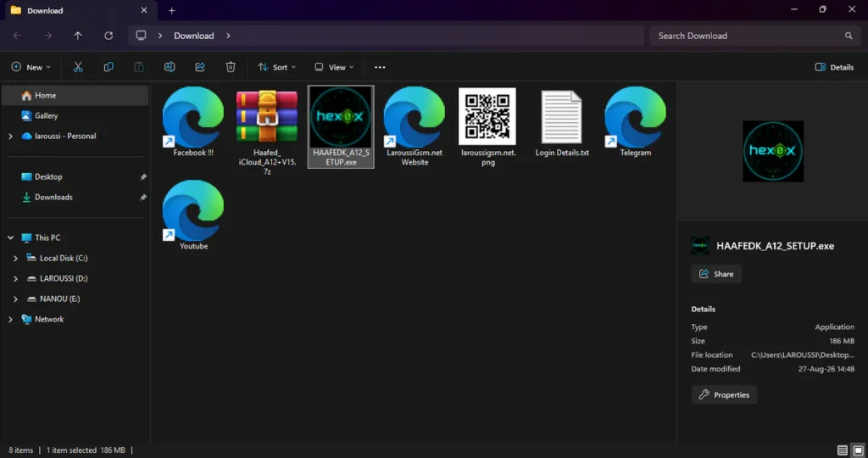This screenshot has width=868, height=458.
Task: Click the Download tab title
Action: 45,10
